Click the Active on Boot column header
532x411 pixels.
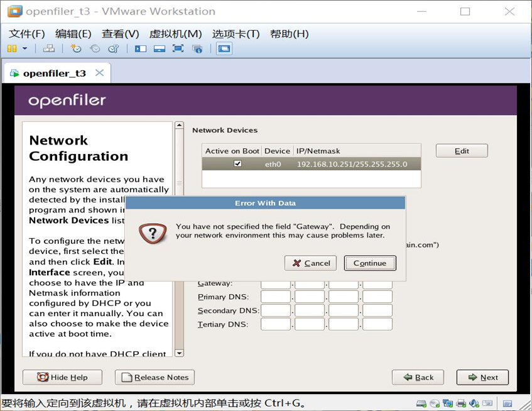(x=232, y=151)
